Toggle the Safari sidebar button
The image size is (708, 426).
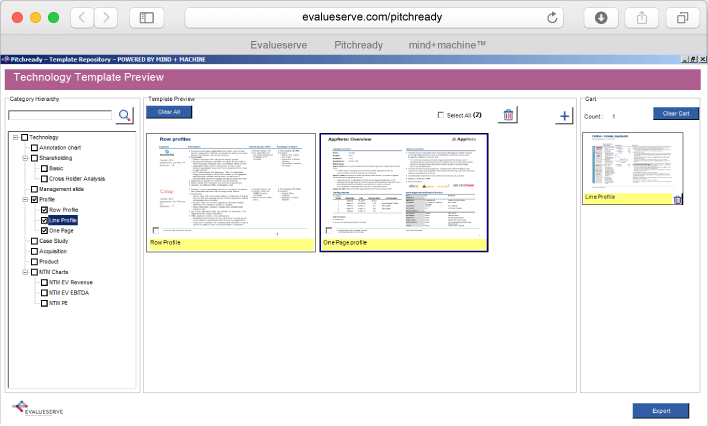pyautogui.click(x=147, y=18)
